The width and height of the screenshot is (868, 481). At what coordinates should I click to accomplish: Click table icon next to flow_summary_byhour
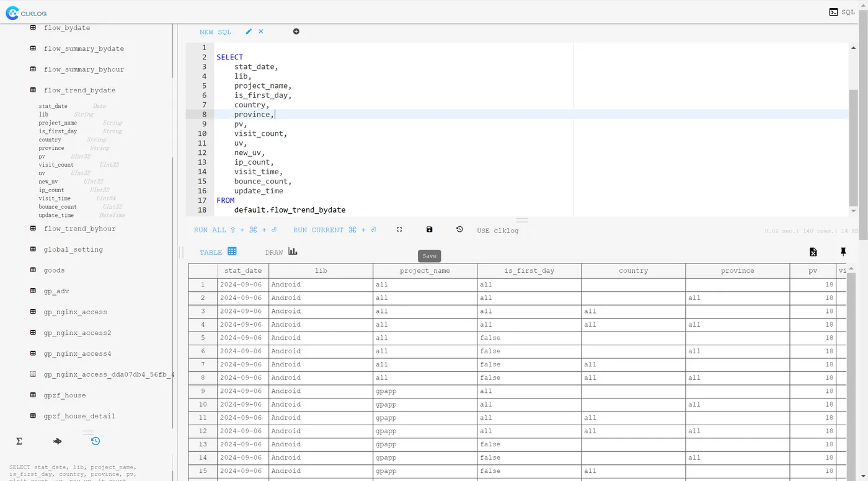pos(33,69)
